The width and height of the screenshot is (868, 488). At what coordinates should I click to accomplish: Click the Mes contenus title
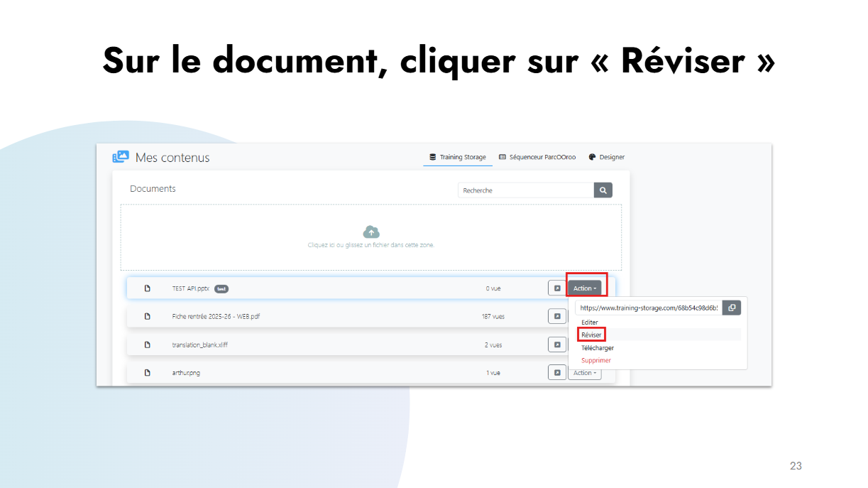(x=172, y=158)
